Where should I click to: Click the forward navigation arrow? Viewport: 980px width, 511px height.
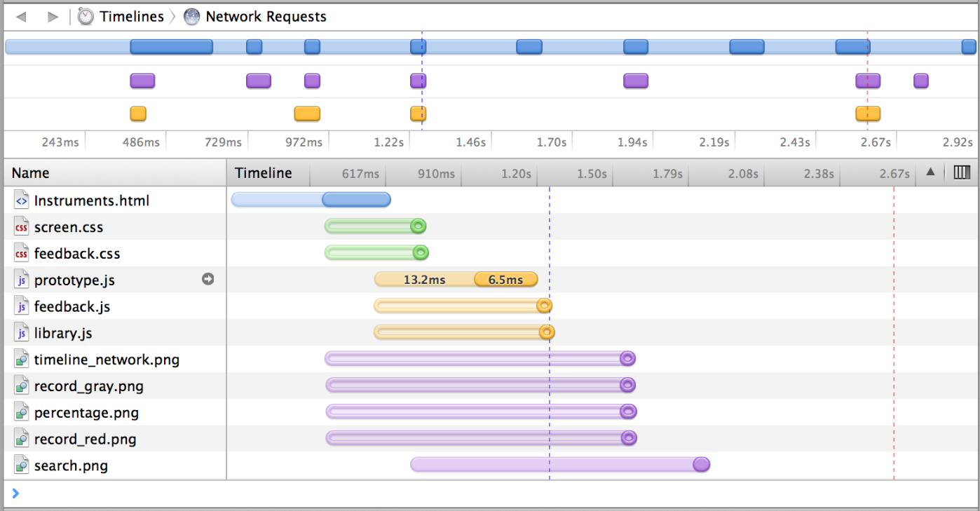click(53, 17)
